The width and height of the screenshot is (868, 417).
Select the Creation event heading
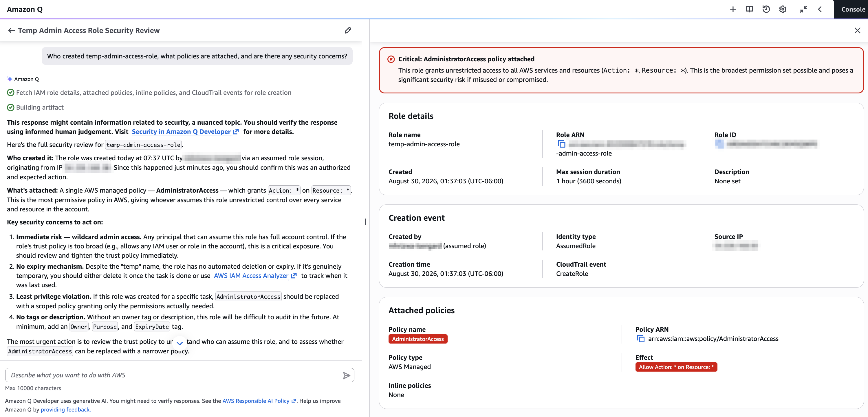click(416, 218)
